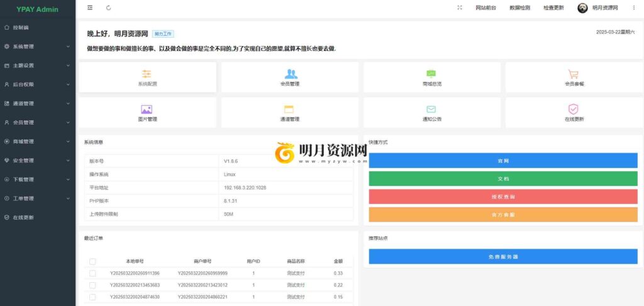Click the amount 0.33 cell
644x306 pixels.
338,273
